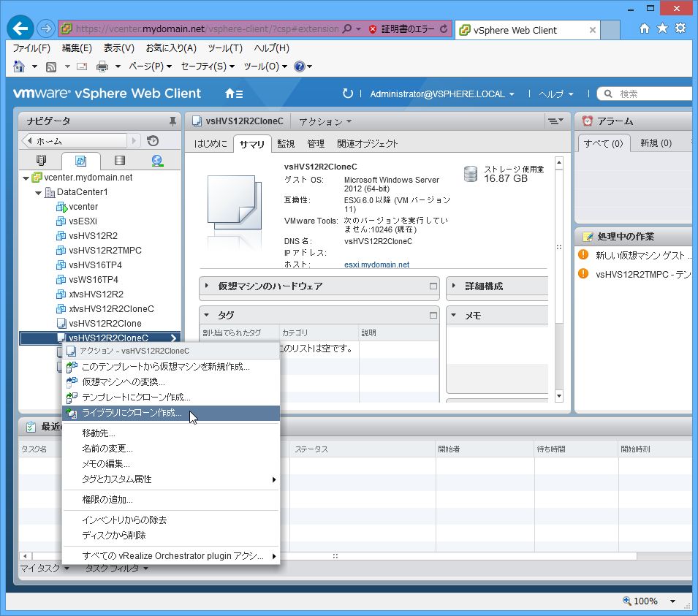Click the blue help question mark icon
This screenshot has width=698, height=616.
click(300, 66)
